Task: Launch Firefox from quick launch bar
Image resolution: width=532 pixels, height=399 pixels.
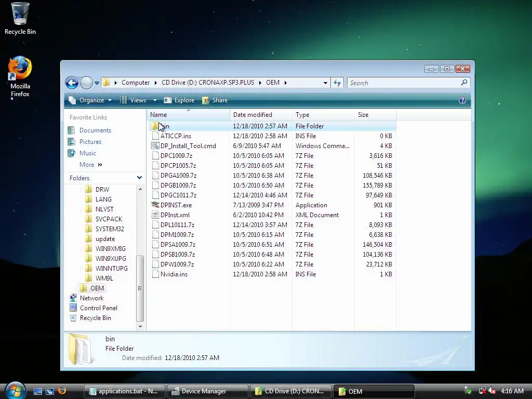Action: coord(62,391)
